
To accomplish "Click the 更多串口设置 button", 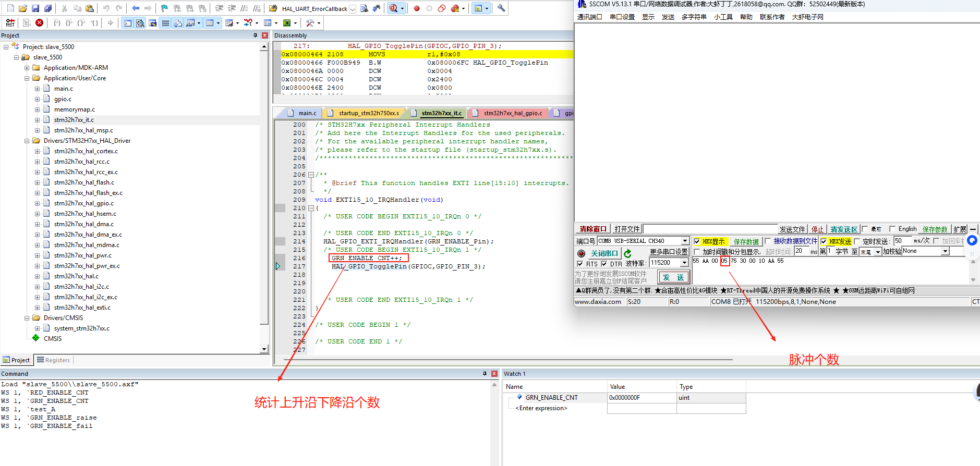I will pos(669,252).
